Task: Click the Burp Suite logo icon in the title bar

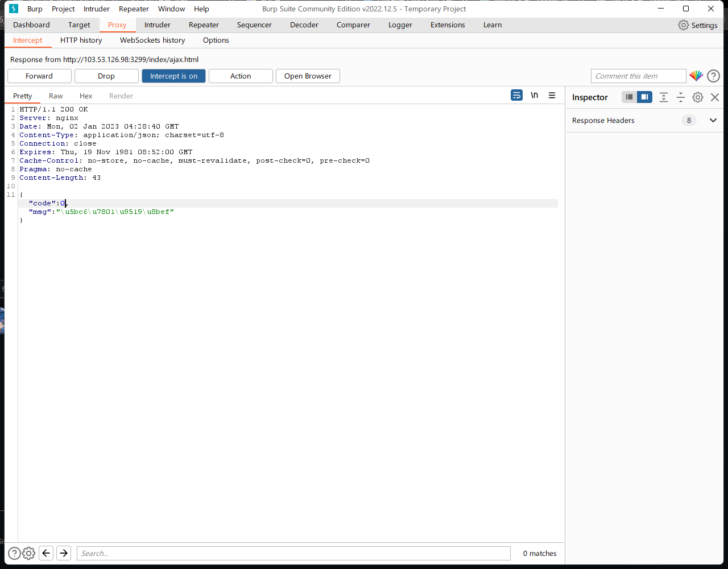Action: [x=14, y=9]
